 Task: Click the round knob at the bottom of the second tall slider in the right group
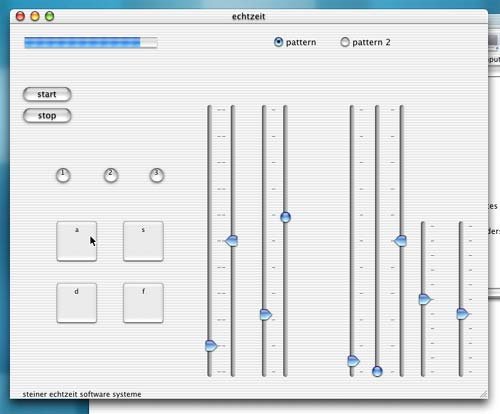(377, 371)
